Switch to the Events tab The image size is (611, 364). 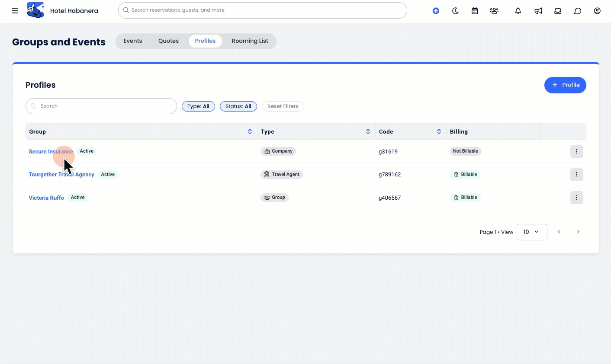pyautogui.click(x=132, y=41)
